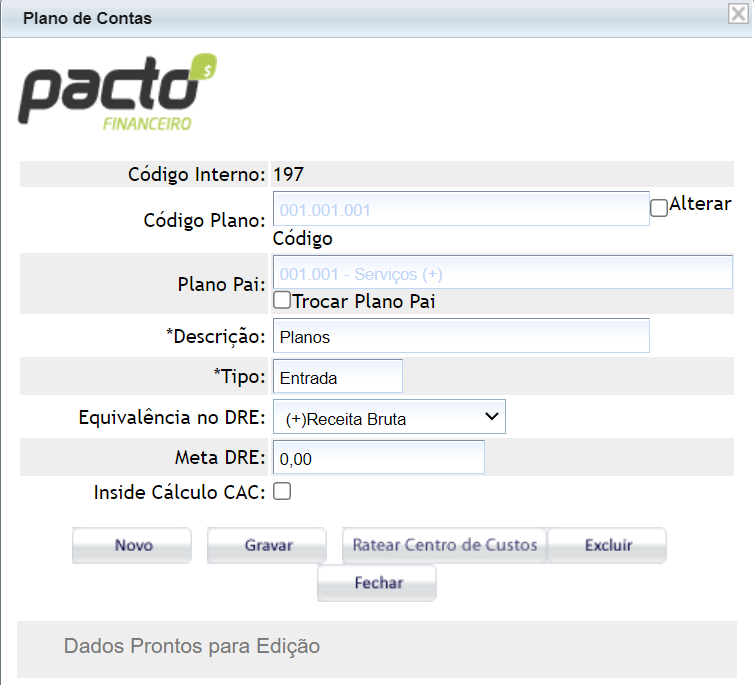
Task: Click the Dados Prontos para Edição status message
Action: (x=192, y=646)
